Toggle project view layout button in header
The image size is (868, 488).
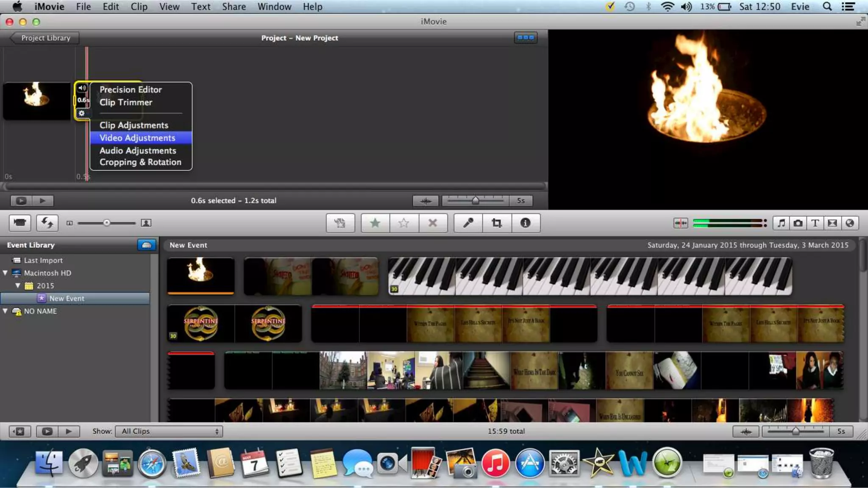coord(526,38)
